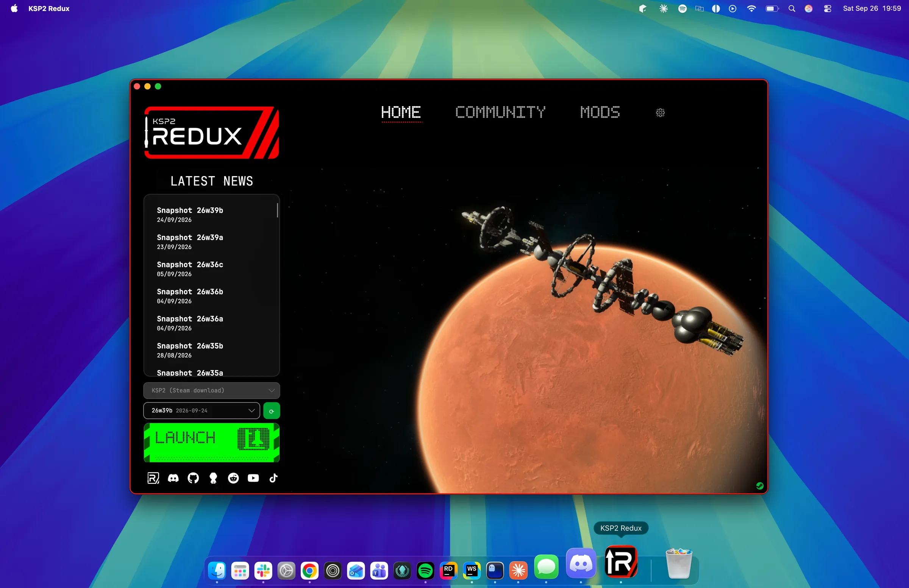Open the Apple menu
909x588 pixels.
14,8
